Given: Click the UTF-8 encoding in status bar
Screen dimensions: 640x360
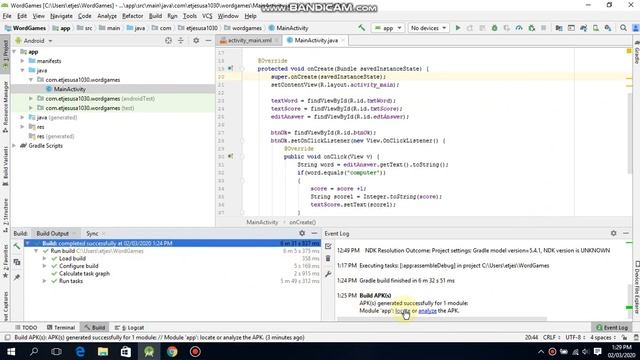Looking at the screenshot, I should (x=576, y=338).
